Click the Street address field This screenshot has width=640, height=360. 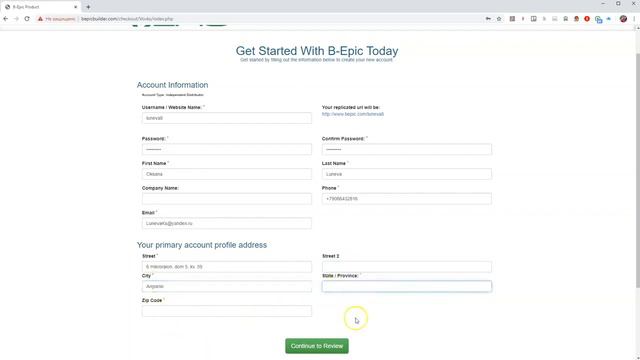(227, 267)
